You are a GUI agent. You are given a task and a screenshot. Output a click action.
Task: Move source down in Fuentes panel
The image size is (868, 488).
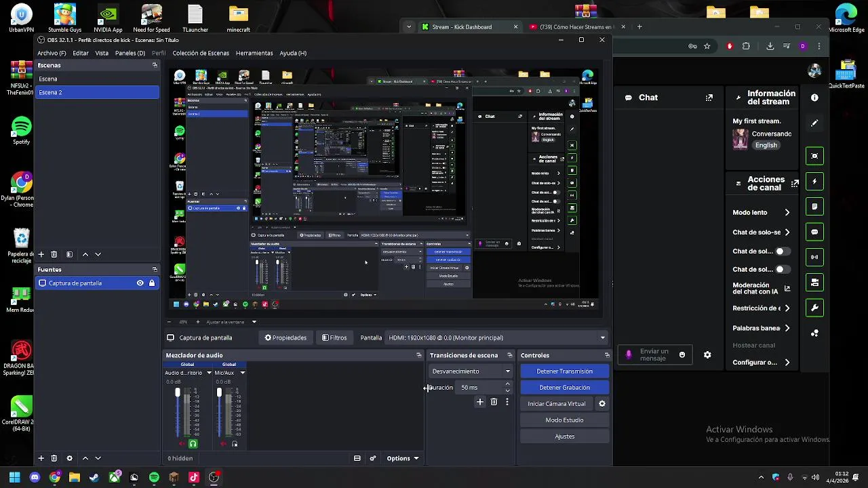tap(98, 458)
